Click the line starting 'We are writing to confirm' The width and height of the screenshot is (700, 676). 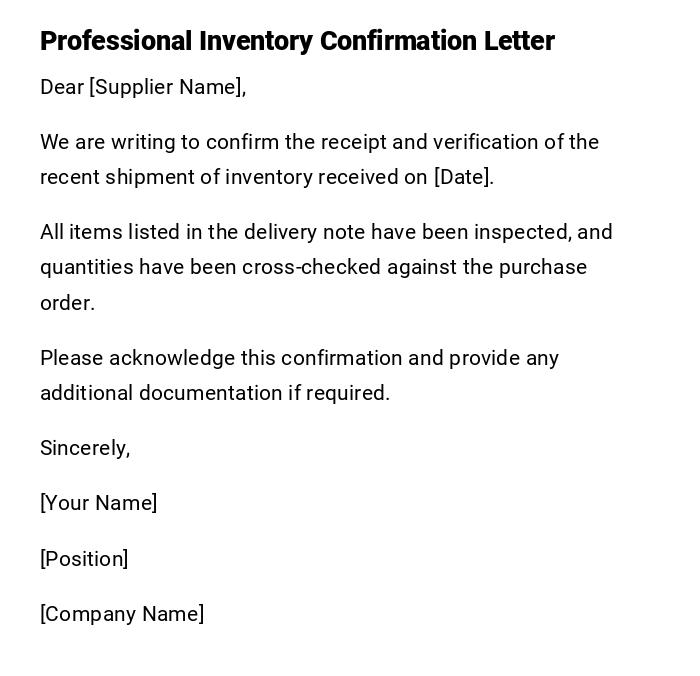pos(319,142)
